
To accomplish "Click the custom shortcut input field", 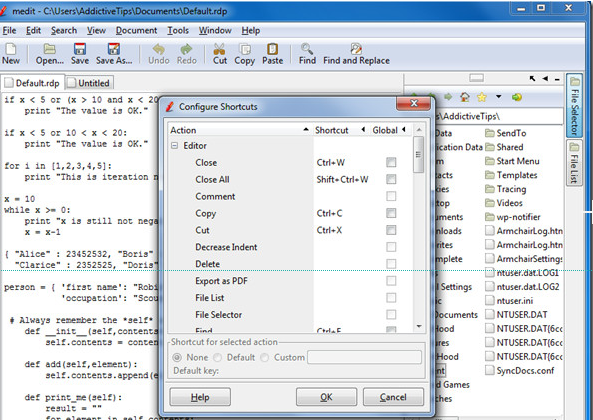I will pyautogui.click(x=365, y=357).
